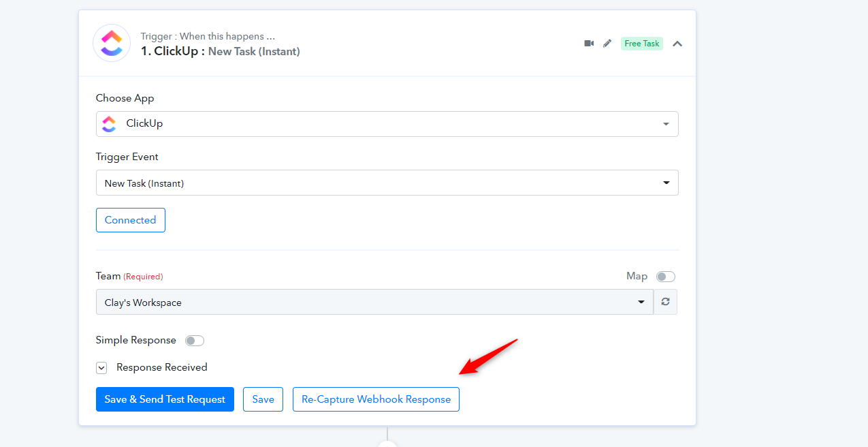Click 'Trigger : When this happens ...' text
The image size is (868, 447).
pyautogui.click(x=208, y=36)
